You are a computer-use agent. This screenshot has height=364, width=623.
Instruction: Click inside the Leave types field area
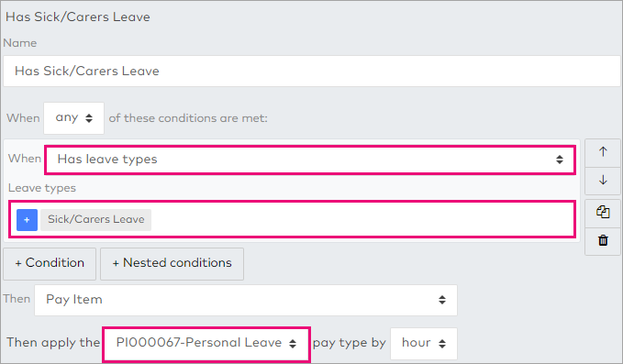[x=362, y=219]
